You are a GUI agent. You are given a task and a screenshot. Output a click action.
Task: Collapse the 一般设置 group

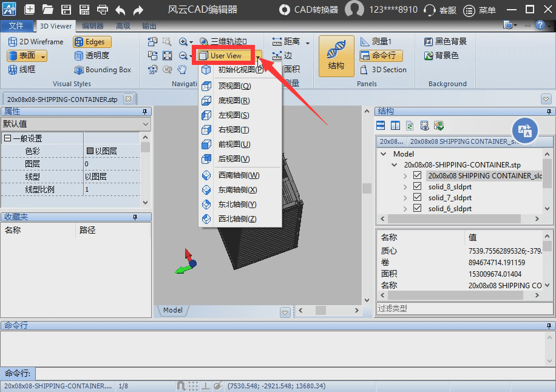point(7,138)
